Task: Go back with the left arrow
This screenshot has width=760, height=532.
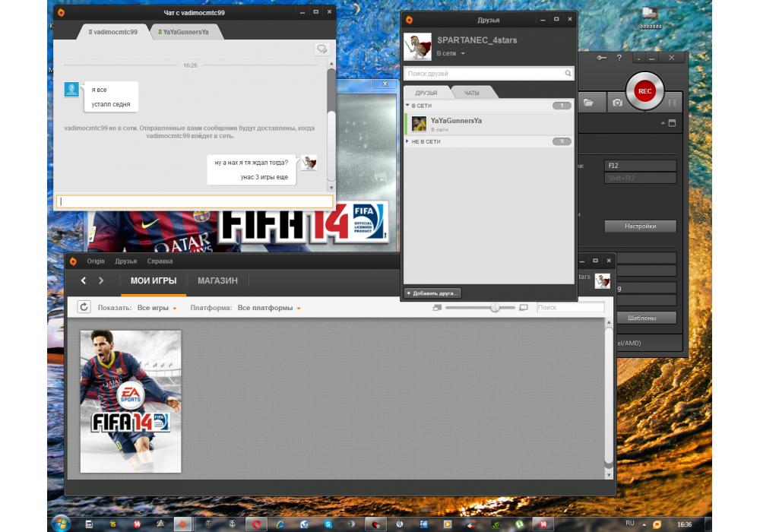Action: tap(84, 280)
